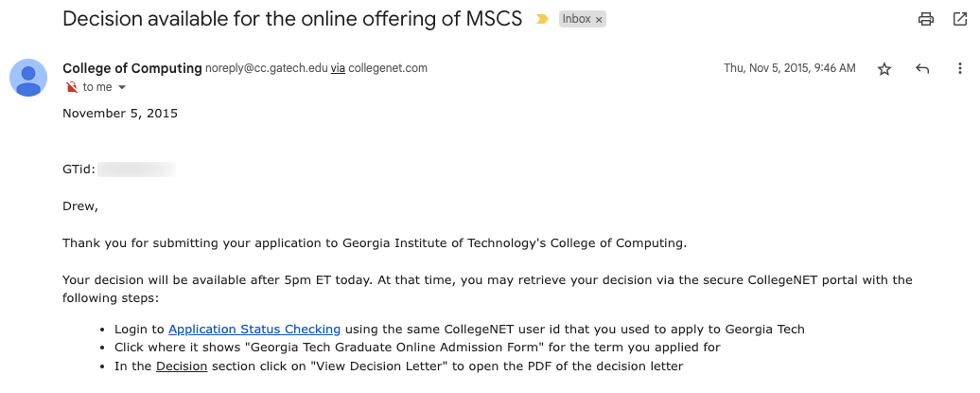980x393 pixels.
Task: Click the email subject line about MSCS
Action: click(292, 19)
